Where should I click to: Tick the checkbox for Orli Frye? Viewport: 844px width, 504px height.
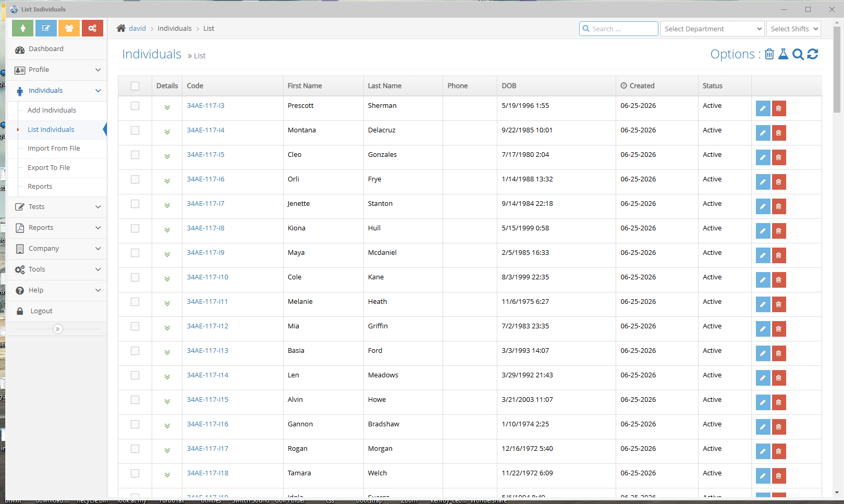pyautogui.click(x=135, y=179)
